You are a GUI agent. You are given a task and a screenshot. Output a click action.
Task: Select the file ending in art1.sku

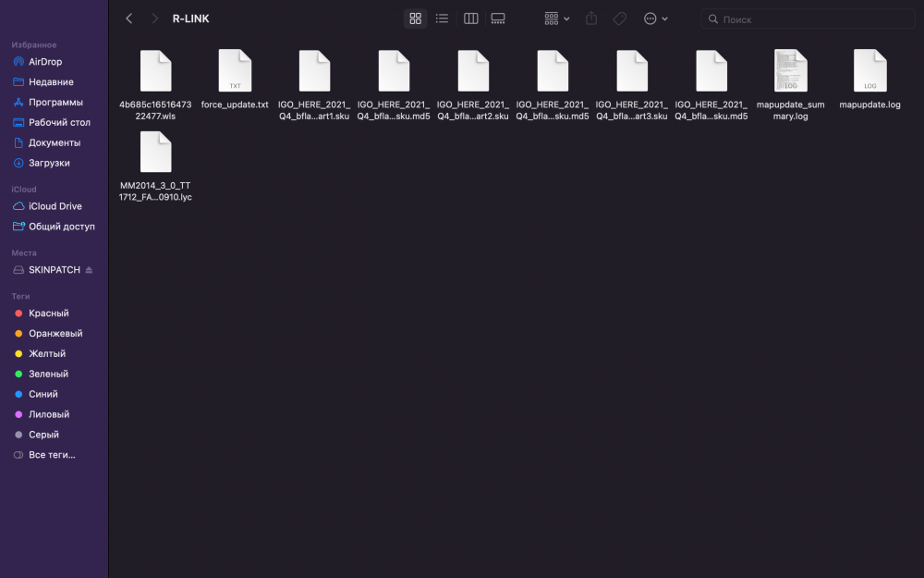click(x=314, y=85)
